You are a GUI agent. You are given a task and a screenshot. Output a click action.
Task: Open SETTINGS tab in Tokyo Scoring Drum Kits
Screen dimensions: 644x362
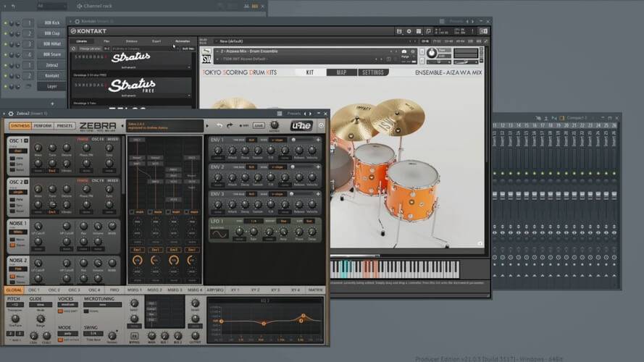(373, 72)
